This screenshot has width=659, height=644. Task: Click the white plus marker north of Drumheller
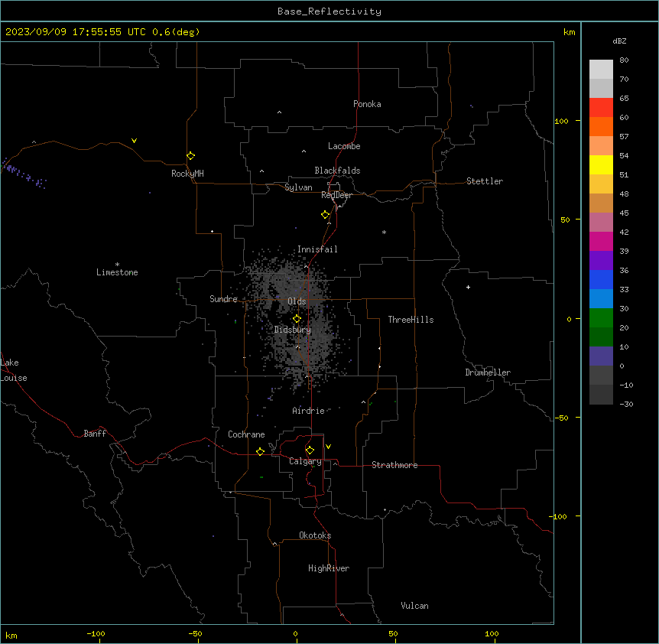pyautogui.click(x=468, y=287)
